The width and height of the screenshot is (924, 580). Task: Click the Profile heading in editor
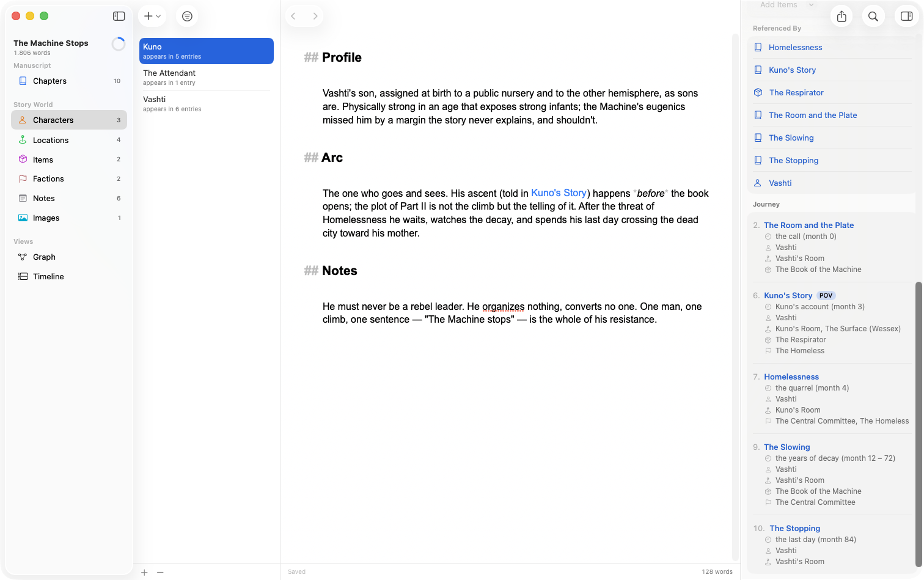click(x=342, y=57)
